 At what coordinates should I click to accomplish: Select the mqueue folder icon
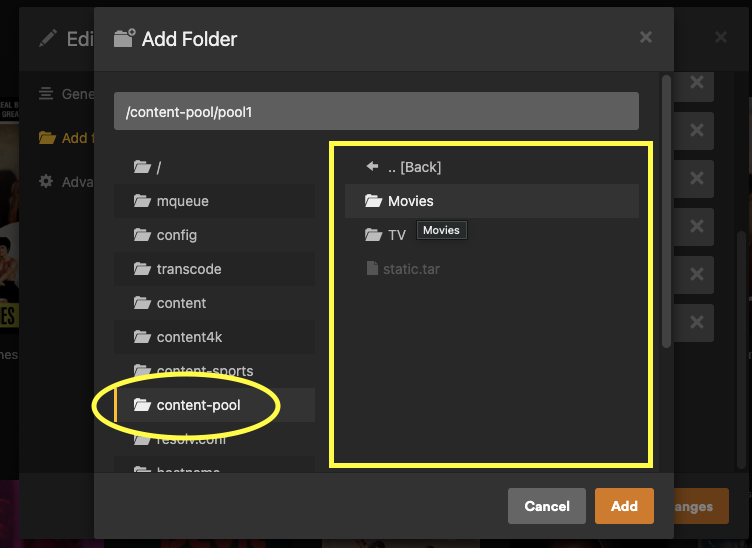click(x=142, y=200)
